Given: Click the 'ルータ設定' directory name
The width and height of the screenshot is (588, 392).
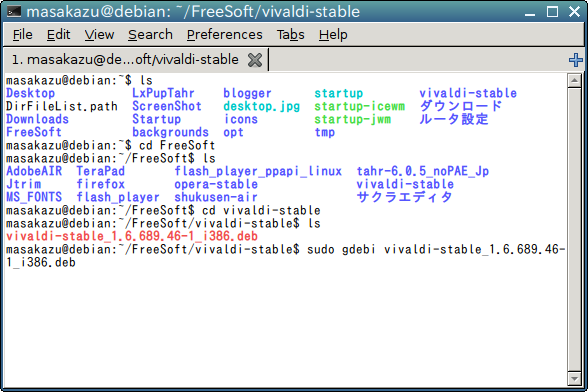Looking at the screenshot, I should 454,119.
